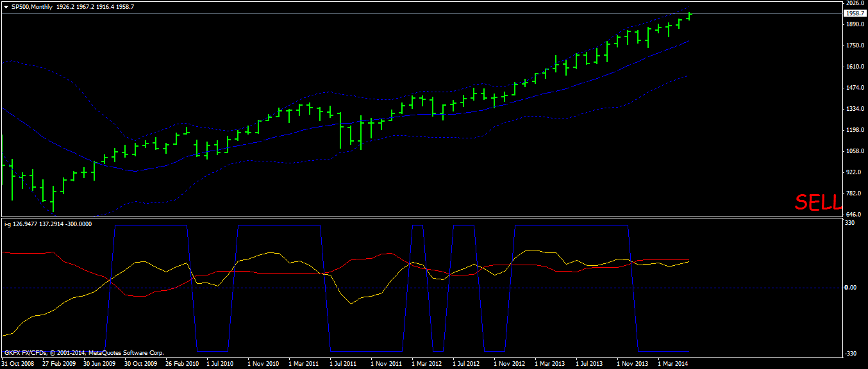Click the red SELL label on chart
Viewport: 868px width, 369px height.
click(819, 202)
